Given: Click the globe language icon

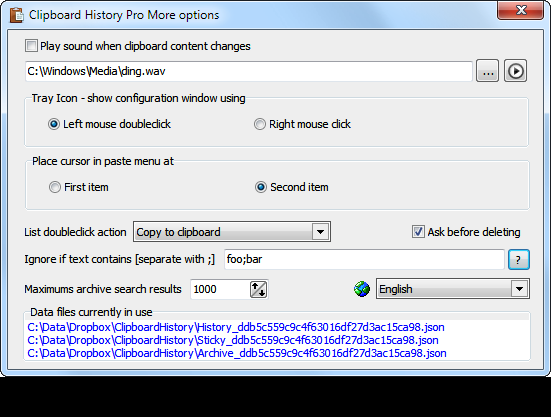Looking at the screenshot, I should (362, 289).
